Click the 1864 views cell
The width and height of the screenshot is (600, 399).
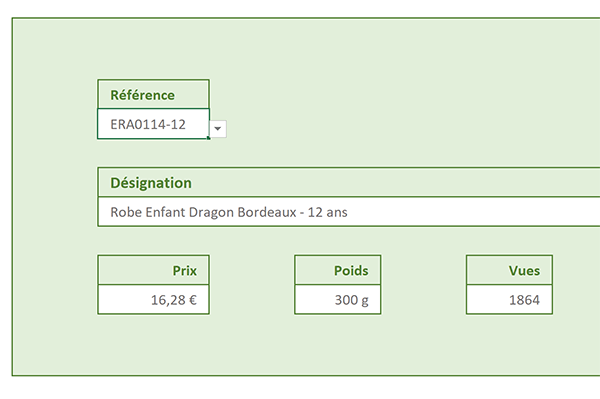(509, 300)
